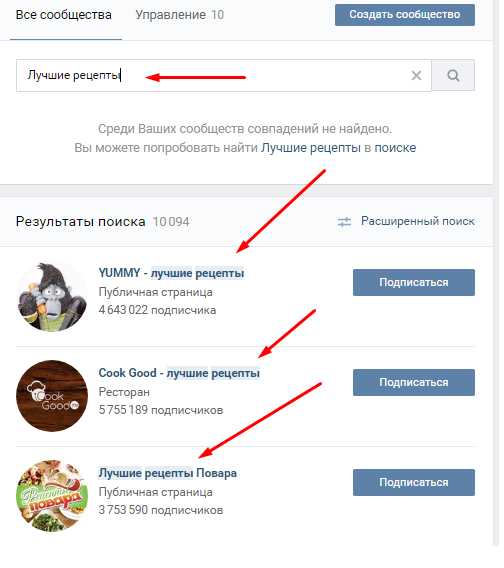This screenshot has width=504, height=568.
Task: Open Лучшие рецепты Повара avatar image
Action: [x=52, y=496]
